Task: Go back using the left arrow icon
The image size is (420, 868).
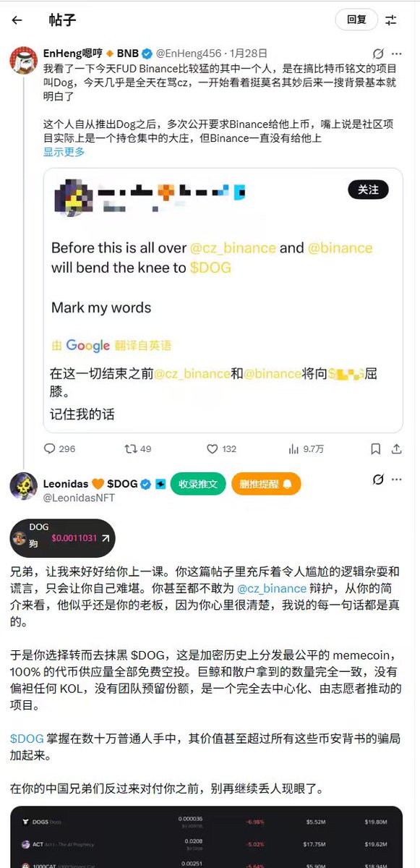Action: pos(17,20)
